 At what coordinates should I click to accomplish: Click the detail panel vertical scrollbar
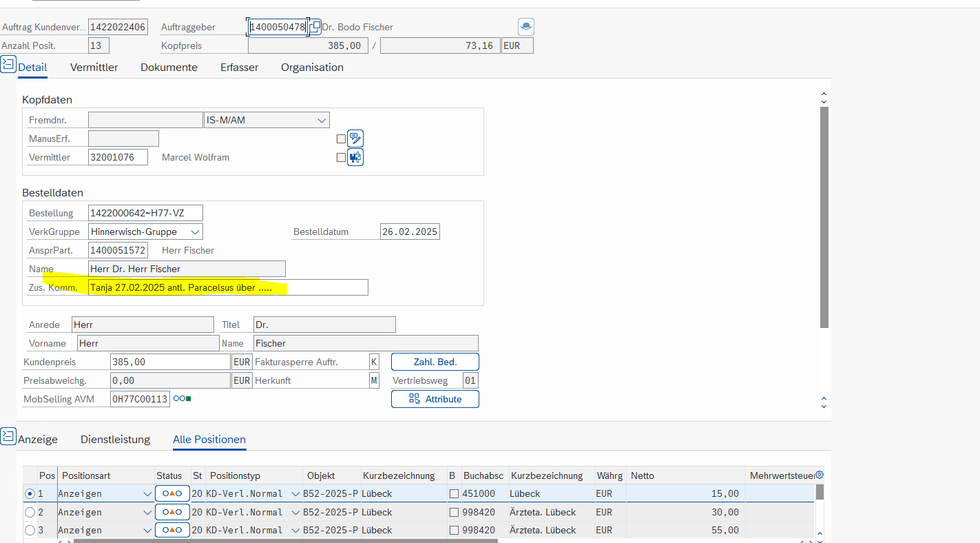tap(824, 217)
